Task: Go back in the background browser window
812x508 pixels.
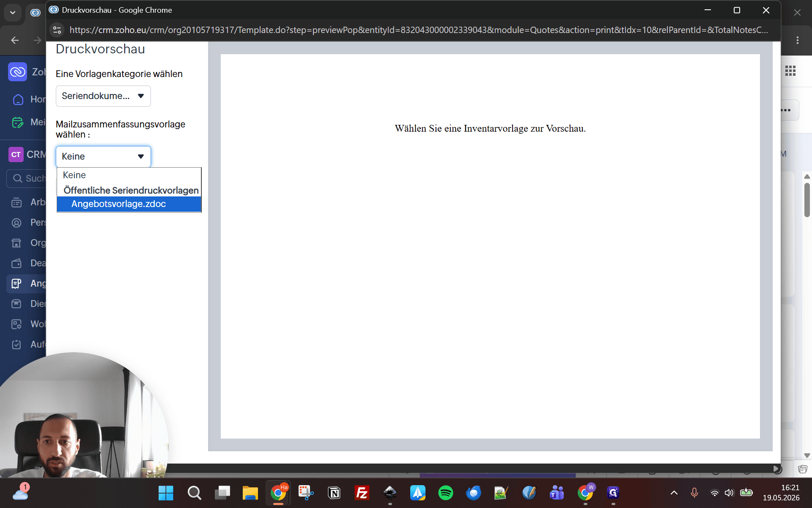Action: (15, 40)
